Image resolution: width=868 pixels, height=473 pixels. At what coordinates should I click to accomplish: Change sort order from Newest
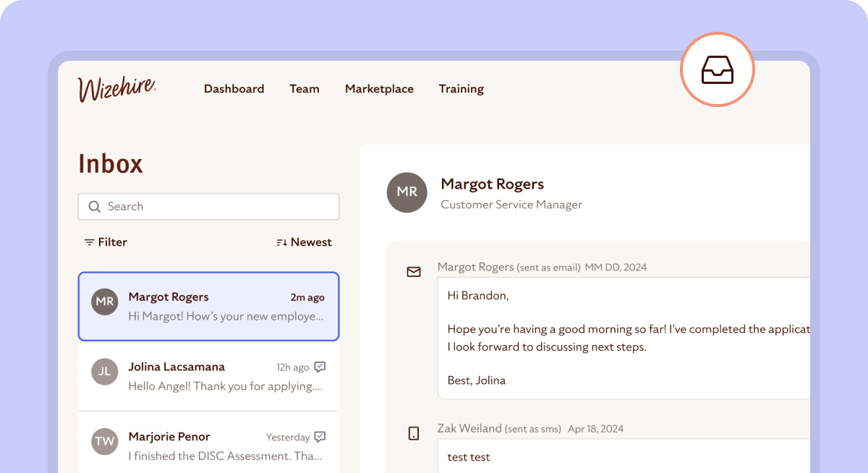pyautogui.click(x=304, y=242)
